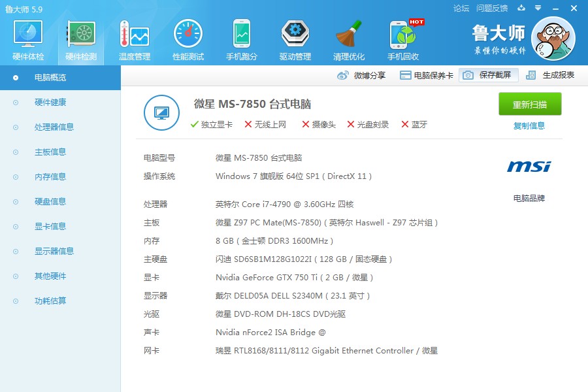The width and height of the screenshot is (588, 392).
Task: Click the Core i7-4790 processor value
Action: (x=284, y=204)
